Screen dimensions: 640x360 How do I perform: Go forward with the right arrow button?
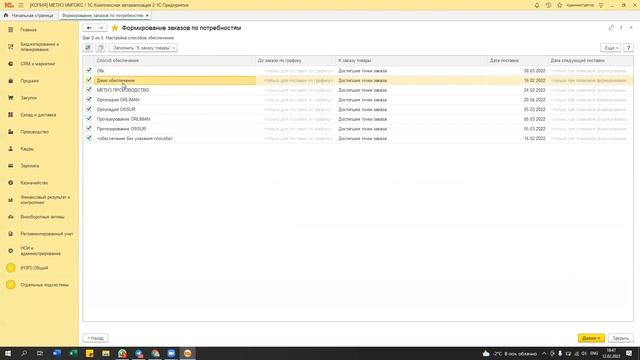[x=101, y=28]
